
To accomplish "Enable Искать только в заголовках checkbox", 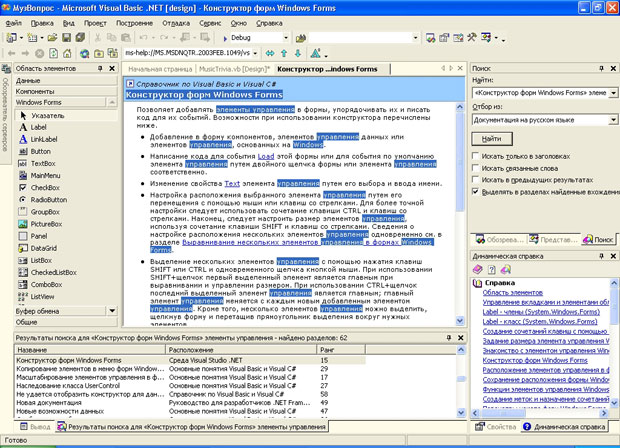I will point(476,156).
